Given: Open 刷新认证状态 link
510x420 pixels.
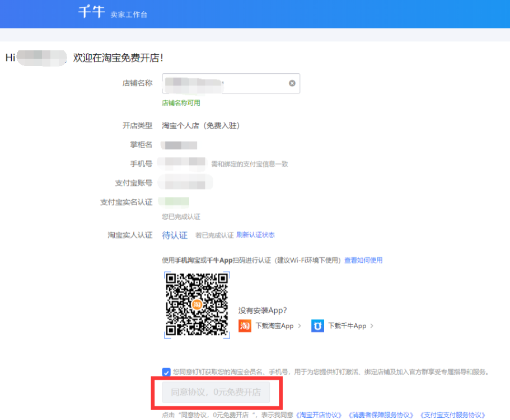Looking at the screenshot, I should (x=255, y=235).
